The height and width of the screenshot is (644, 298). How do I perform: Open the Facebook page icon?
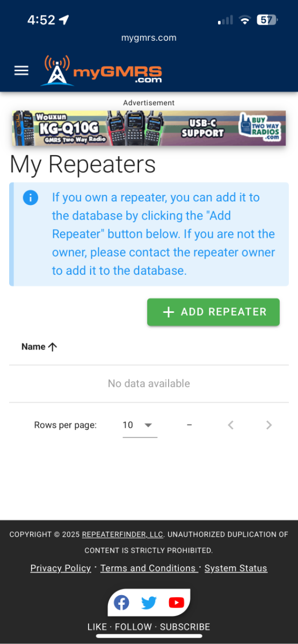click(x=122, y=603)
